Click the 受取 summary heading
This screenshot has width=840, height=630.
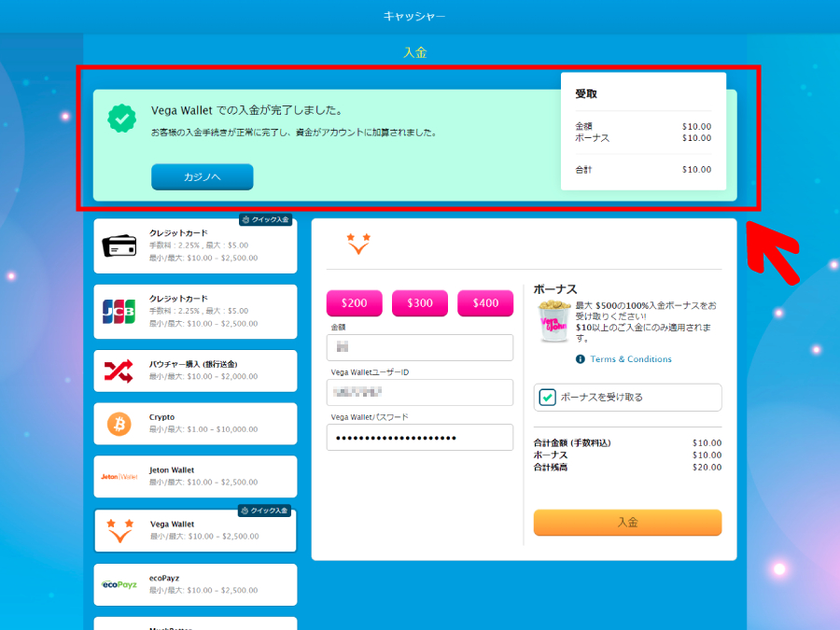[586, 94]
